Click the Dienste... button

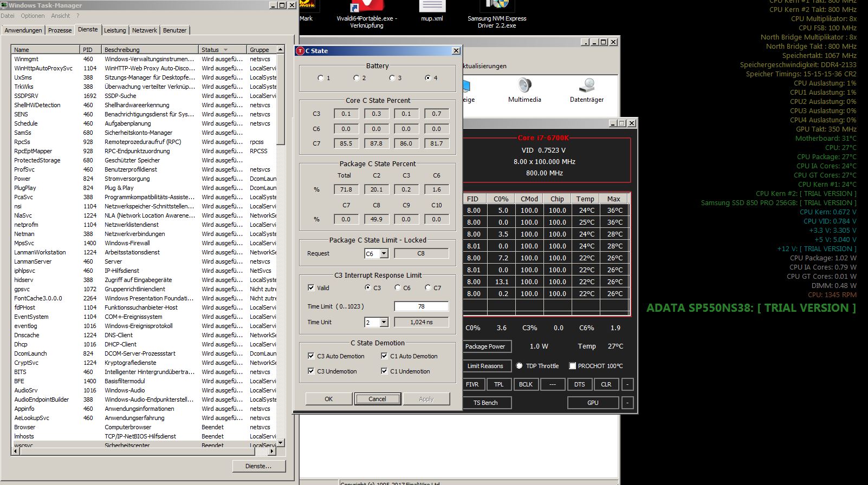258,466
